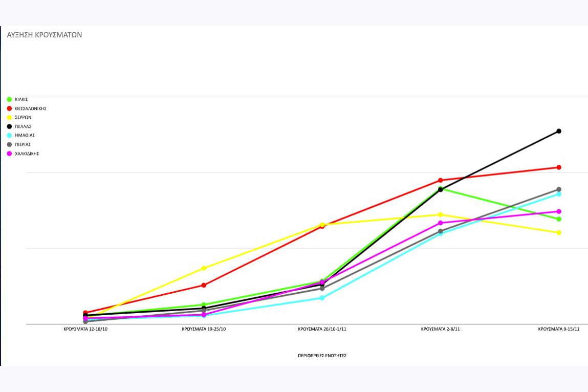The width and height of the screenshot is (588, 392).
Task: Click the ΠΙΕΡΙΑΣ legend entry text
Action: click(x=23, y=144)
